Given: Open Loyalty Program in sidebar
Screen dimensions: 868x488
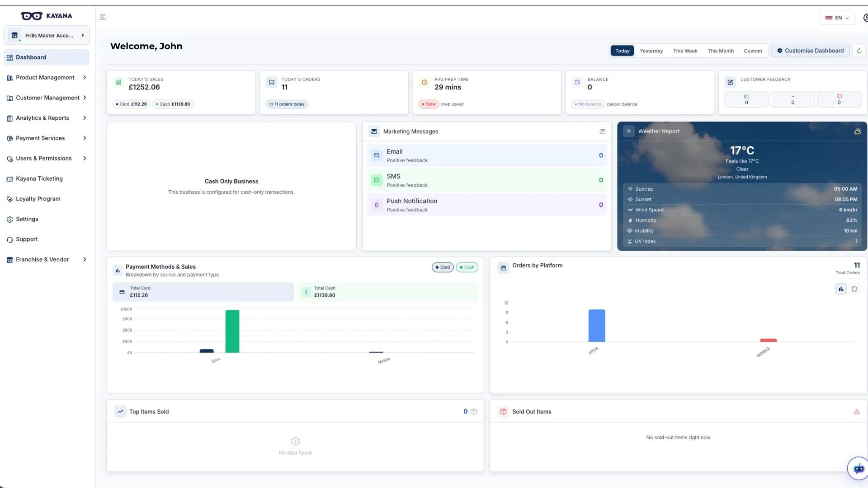Looking at the screenshot, I should coord(47,199).
